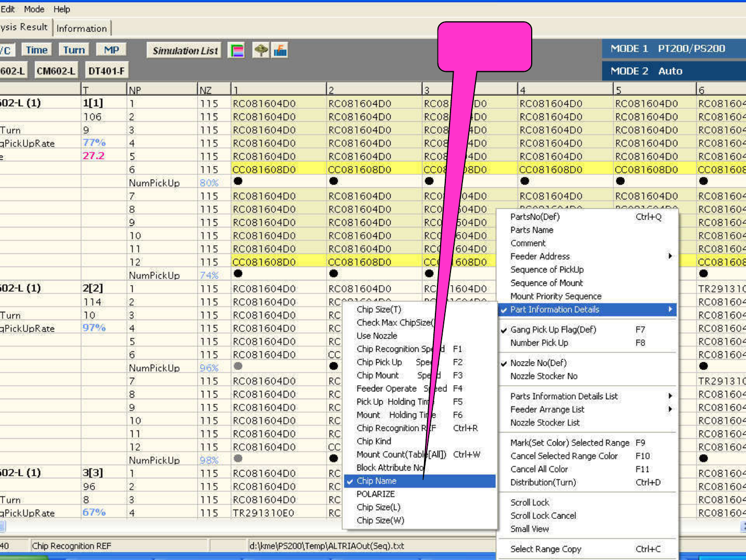Switch to the Information tab
746x560 pixels.
pyautogui.click(x=82, y=29)
